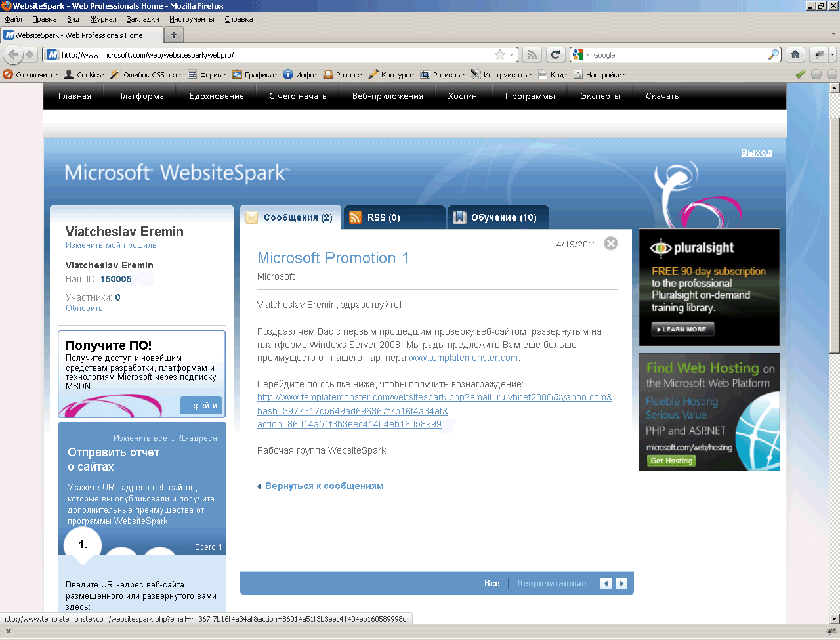Switch to the RSS (0) tab

(394, 217)
